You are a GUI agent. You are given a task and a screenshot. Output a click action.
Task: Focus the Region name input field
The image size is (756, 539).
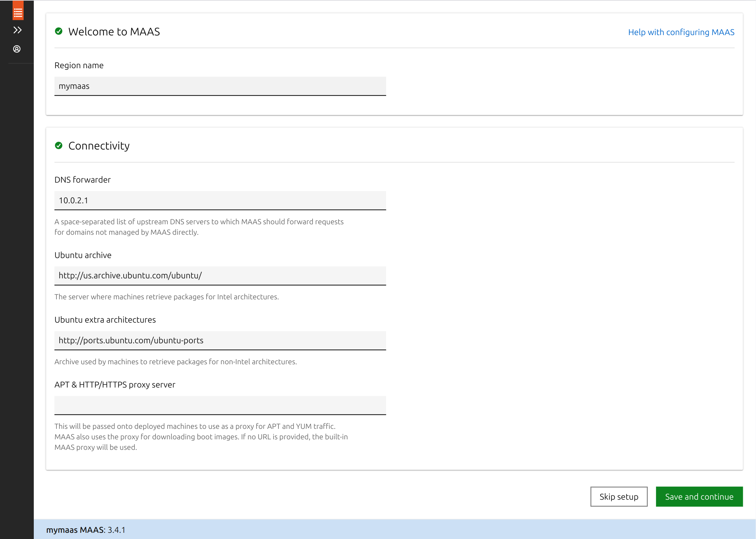[x=220, y=86]
